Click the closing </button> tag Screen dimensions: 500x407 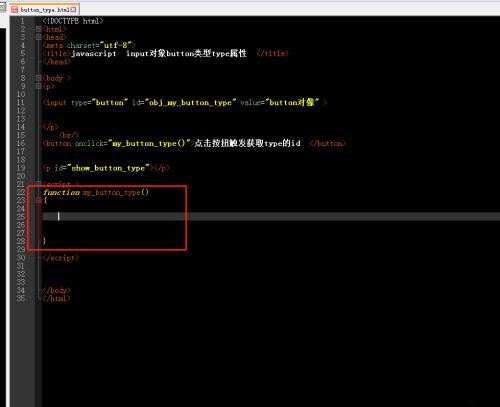coord(328,143)
